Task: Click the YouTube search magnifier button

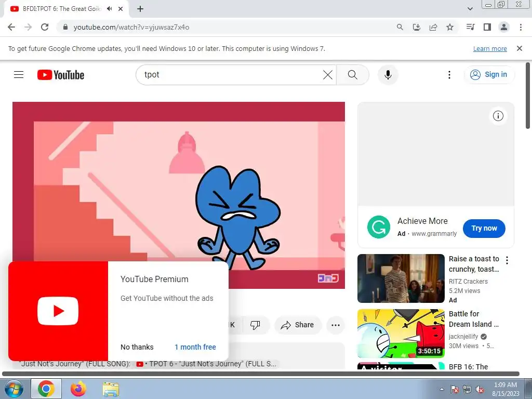Action: pyautogui.click(x=353, y=75)
